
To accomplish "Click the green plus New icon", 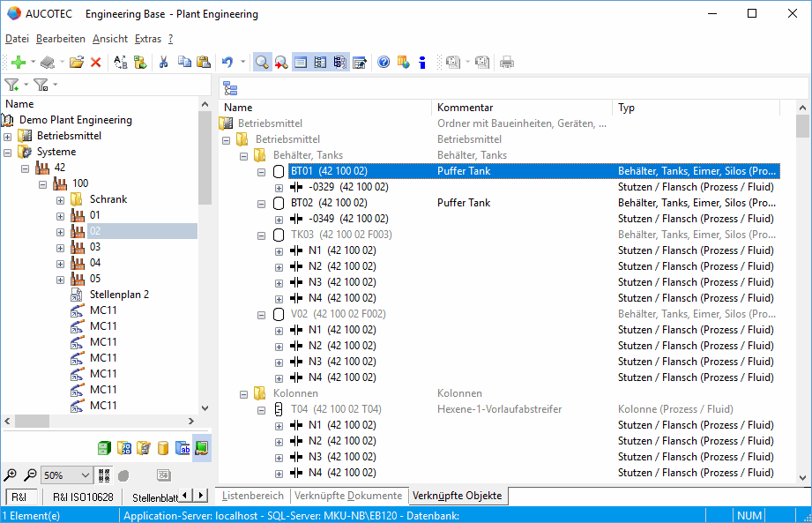I will [18, 62].
